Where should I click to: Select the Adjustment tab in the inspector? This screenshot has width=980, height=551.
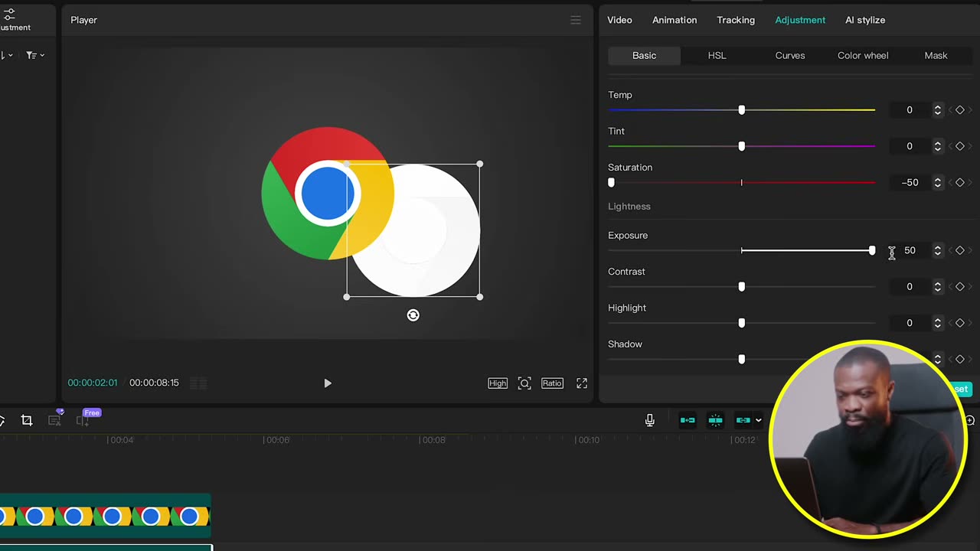(800, 20)
